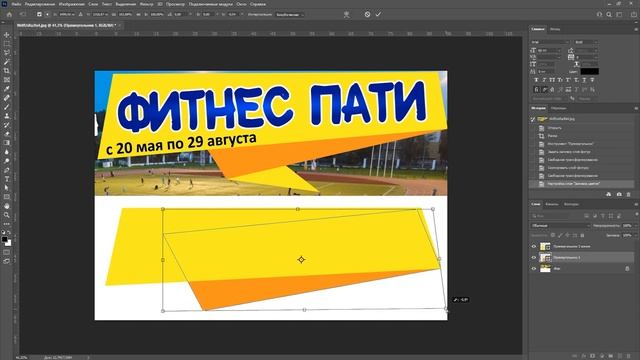Image resolution: width=640 pixels, height=360 pixels.
Task: Open the Файл menu
Action: (x=16, y=4)
